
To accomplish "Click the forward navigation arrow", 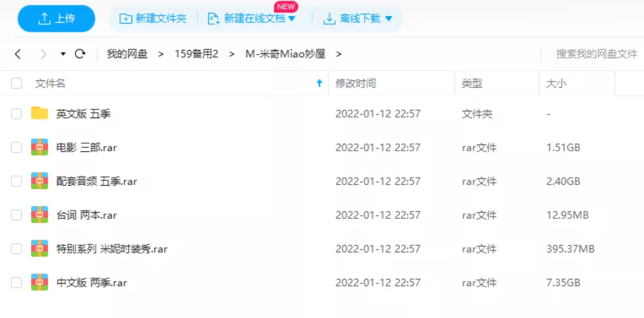I will [44, 54].
